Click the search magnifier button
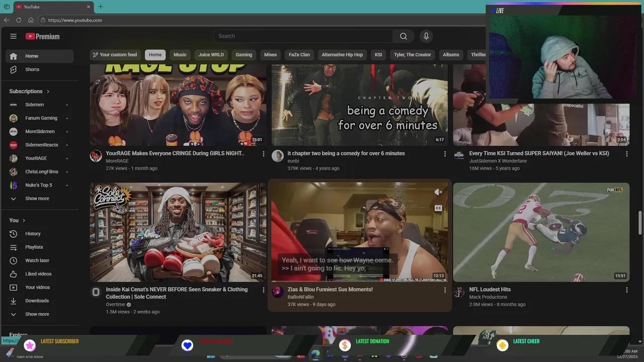This screenshot has width=644, height=362. point(404,36)
